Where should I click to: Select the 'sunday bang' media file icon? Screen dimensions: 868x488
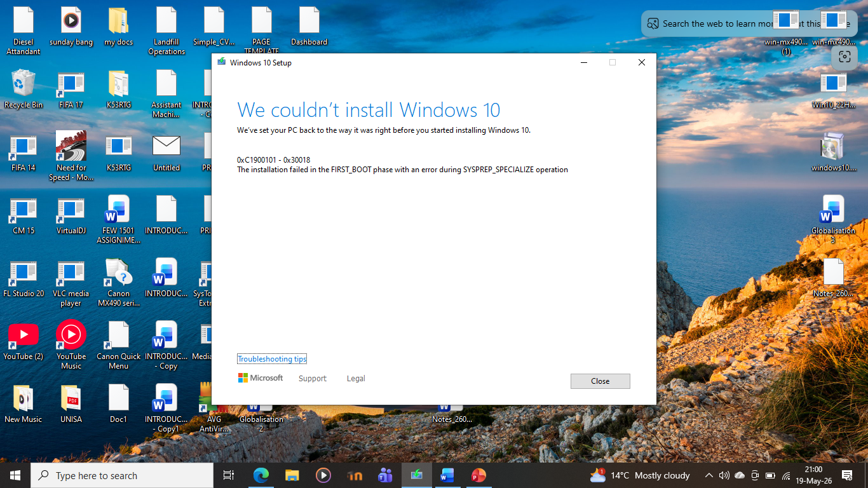click(x=71, y=27)
